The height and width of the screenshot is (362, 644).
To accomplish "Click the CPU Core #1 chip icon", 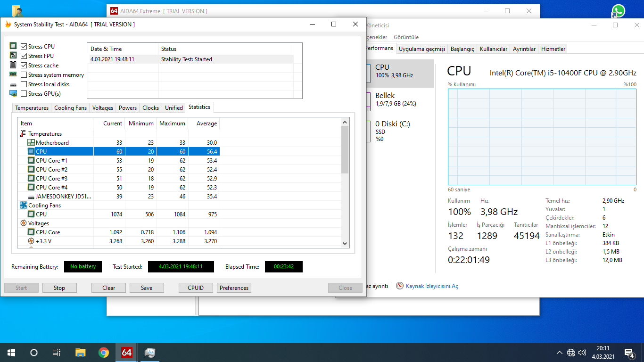I will click(x=31, y=161).
